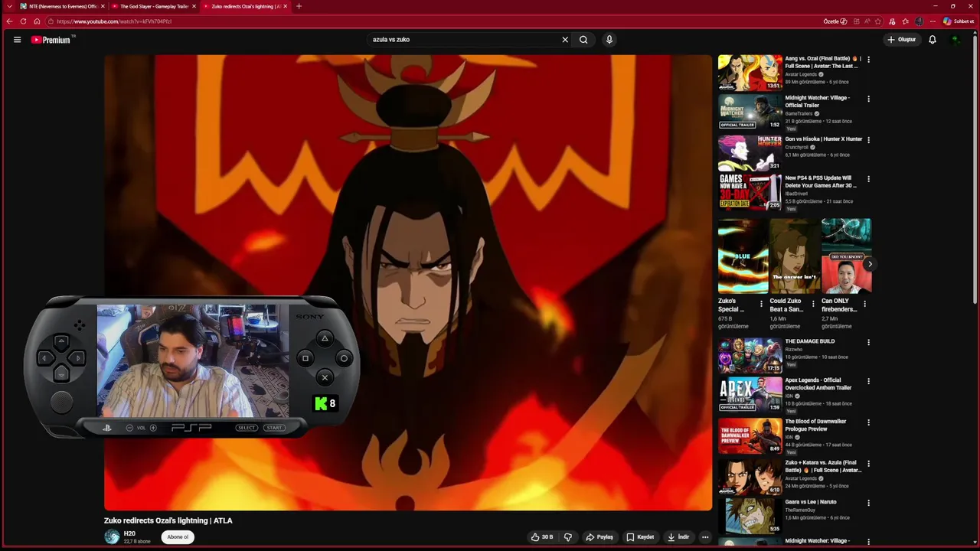
Task: Select the Zuko redirects Ozai's lightning tab
Action: [245, 6]
